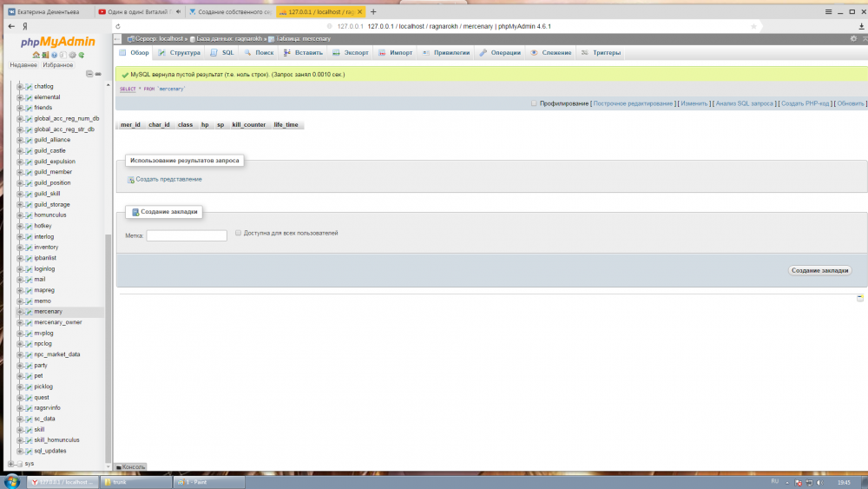Enable the Profiling checkbox
Viewport: 868px width, 489px height.
pyautogui.click(x=535, y=103)
